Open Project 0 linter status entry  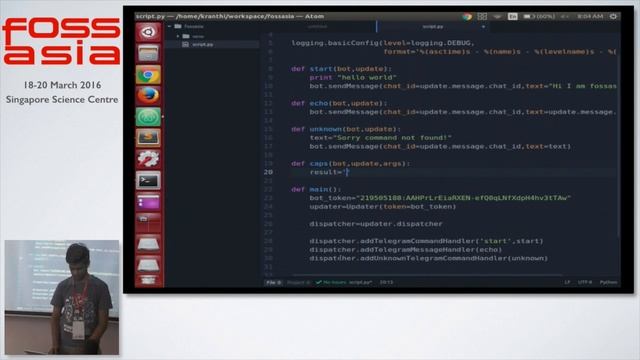[298, 282]
